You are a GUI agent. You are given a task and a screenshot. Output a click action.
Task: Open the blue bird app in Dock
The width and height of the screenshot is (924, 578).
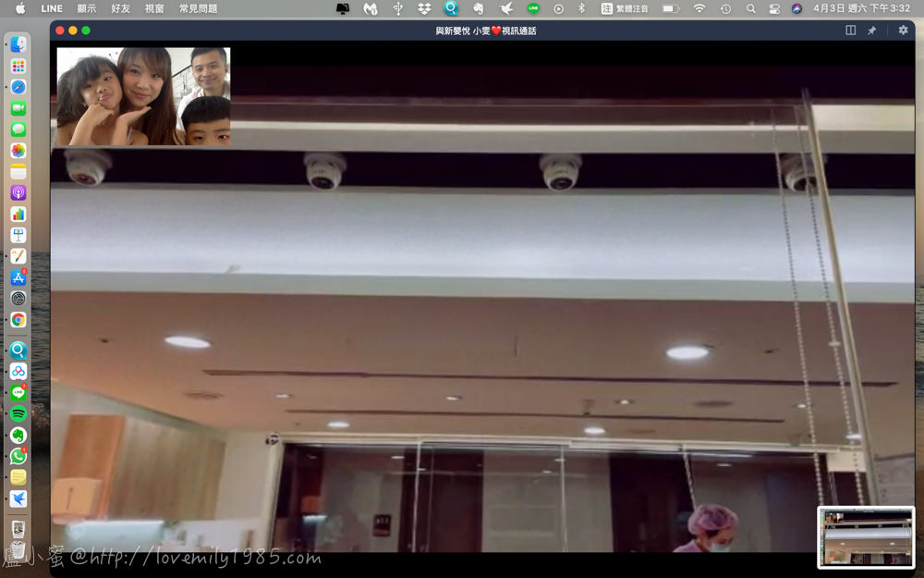(18, 499)
